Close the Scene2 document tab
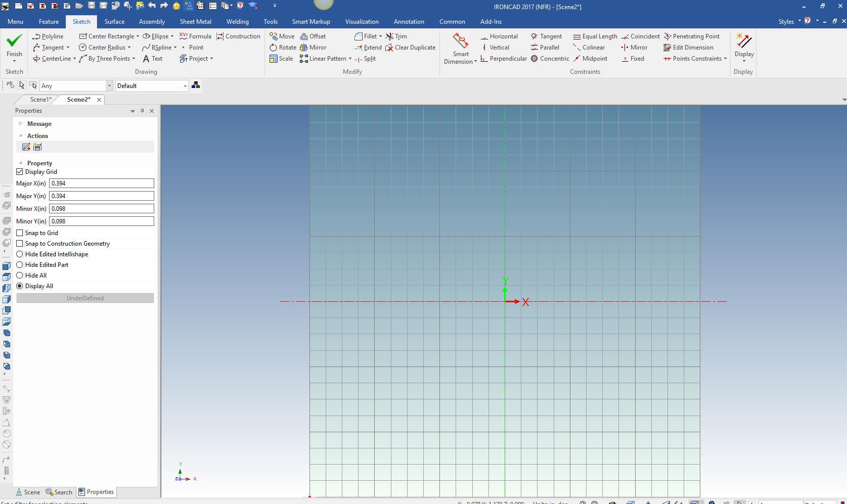 coord(99,100)
